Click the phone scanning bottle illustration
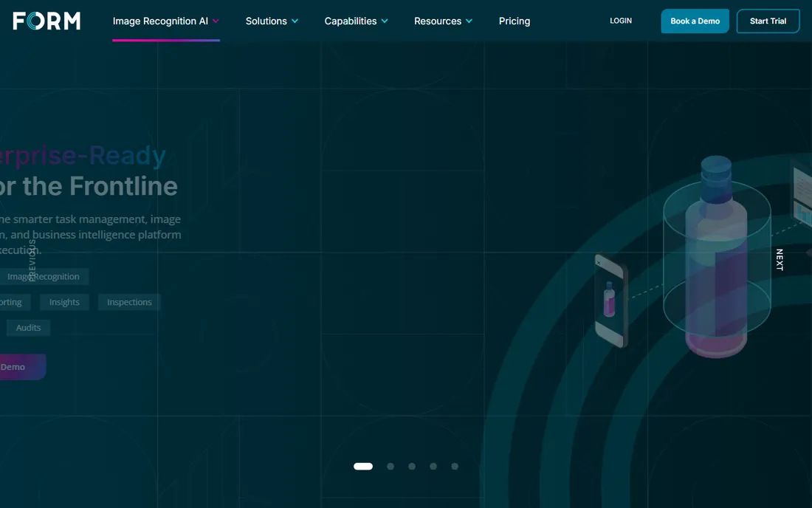 (611, 301)
